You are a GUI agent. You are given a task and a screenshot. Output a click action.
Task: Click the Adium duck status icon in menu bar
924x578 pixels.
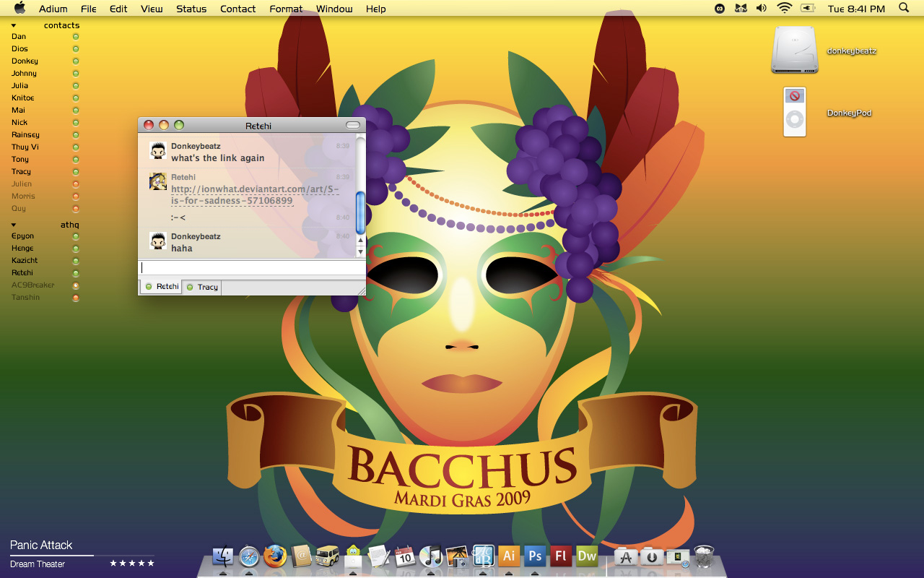[720, 9]
